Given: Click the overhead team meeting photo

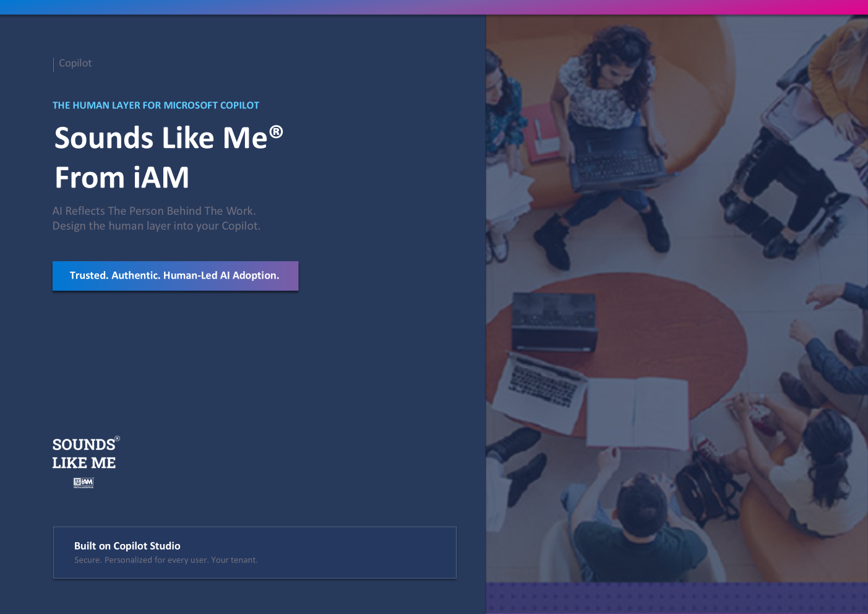Looking at the screenshot, I should pyautogui.click(x=677, y=298).
